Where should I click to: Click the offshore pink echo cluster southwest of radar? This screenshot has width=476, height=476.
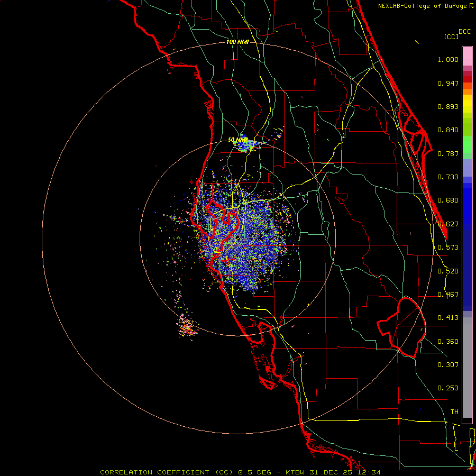[187, 327]
